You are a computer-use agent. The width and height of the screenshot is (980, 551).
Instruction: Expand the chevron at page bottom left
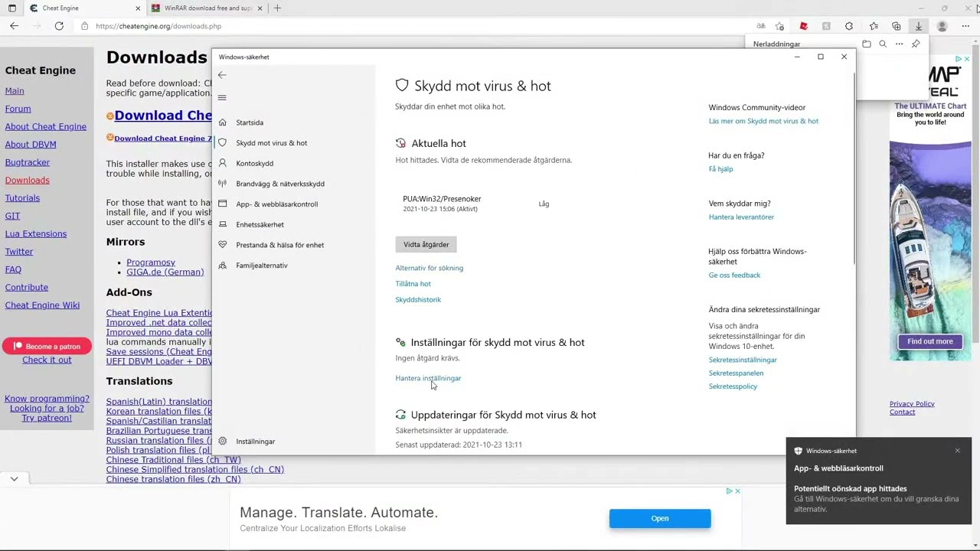[x=14, y=479]
